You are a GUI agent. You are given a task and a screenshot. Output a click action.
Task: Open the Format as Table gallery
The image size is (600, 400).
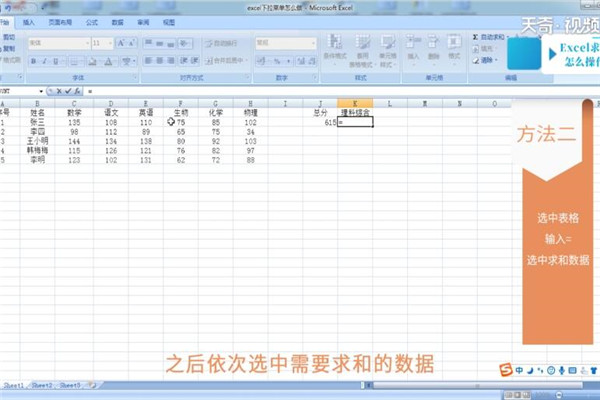361,51
